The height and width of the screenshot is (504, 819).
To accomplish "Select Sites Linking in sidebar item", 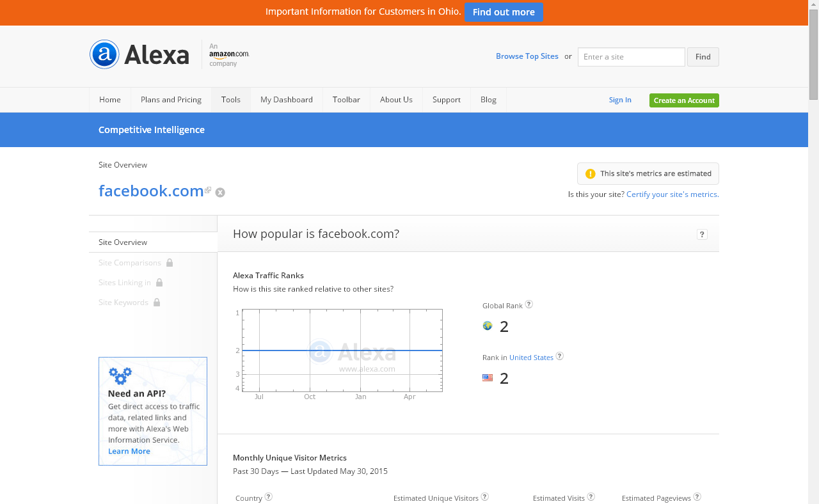I will [x=125, y=282].
